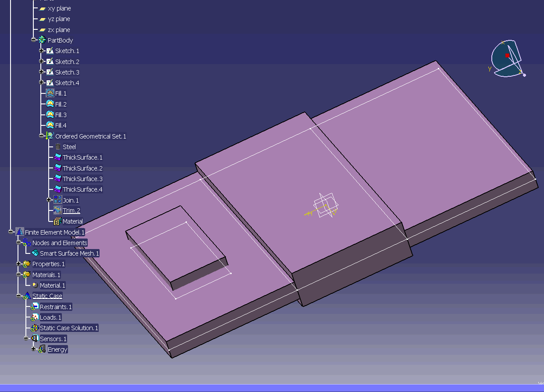
Task: Expand the Join.1 node
Action: [x=49, y=200]
